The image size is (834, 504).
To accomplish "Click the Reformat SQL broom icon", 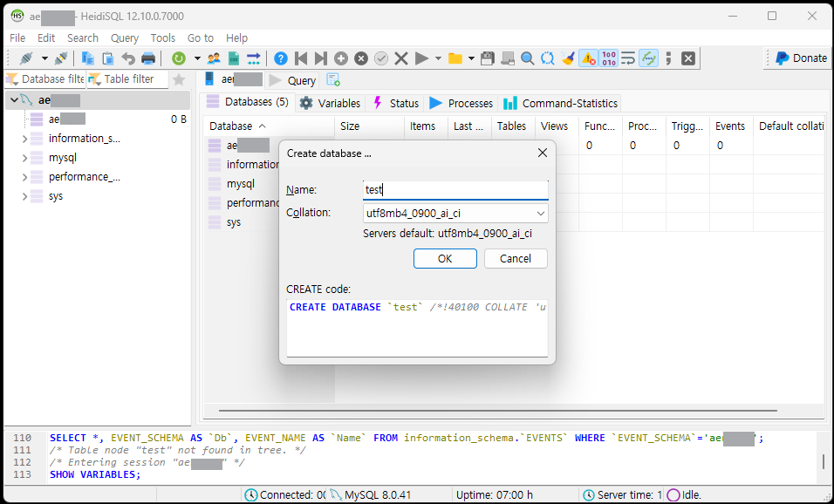I will tap(568, 58).
